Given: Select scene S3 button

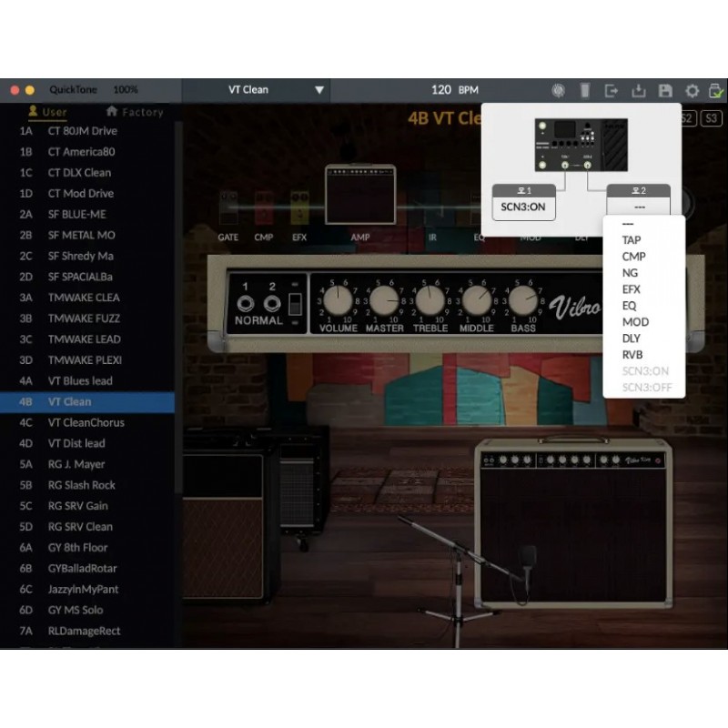Looking at the screenshot, I should [x=712, y=118].
